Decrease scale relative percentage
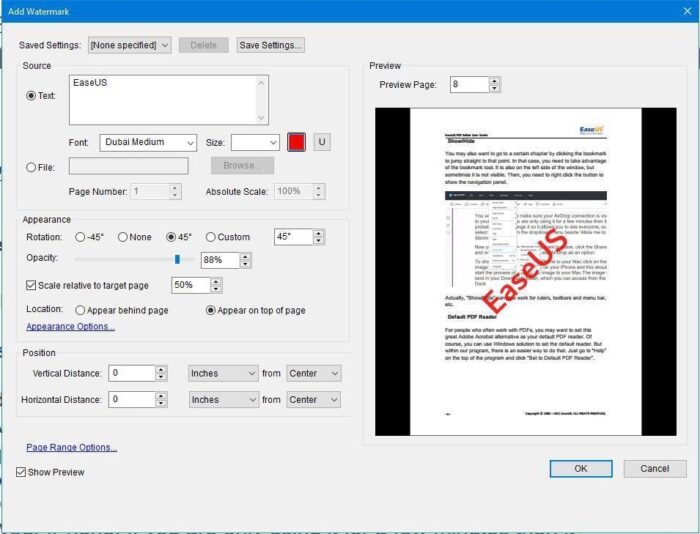 point(216,289)
